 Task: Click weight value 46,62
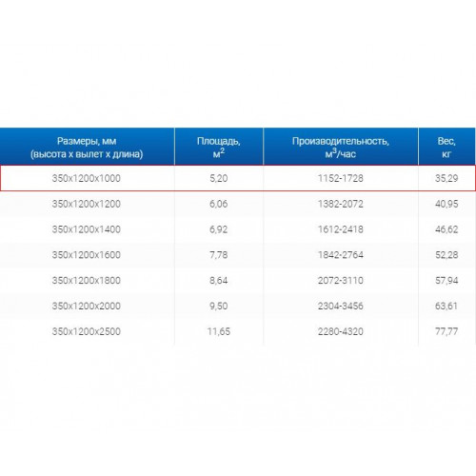click(446, 229)
